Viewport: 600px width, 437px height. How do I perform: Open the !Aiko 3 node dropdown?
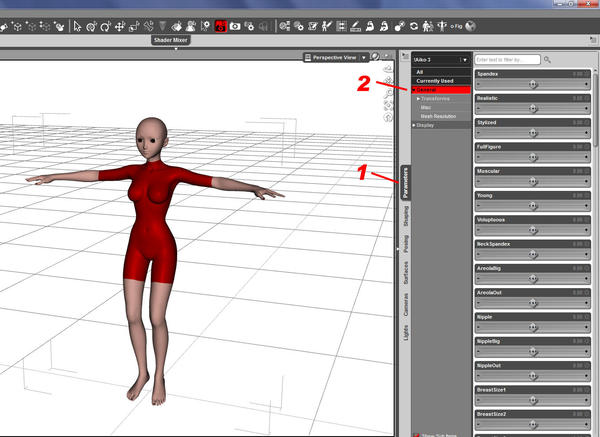465,60
